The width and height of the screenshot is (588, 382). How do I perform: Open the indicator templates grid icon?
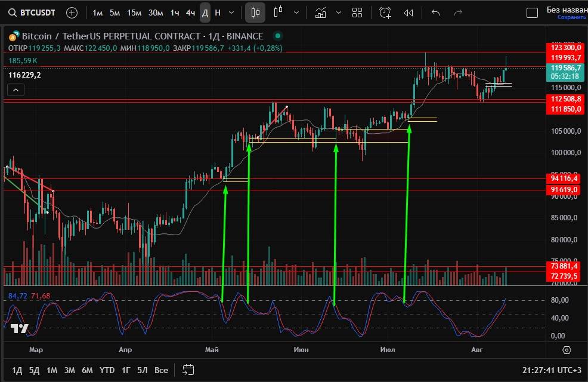pyautogui.click(x=357, y=13)
